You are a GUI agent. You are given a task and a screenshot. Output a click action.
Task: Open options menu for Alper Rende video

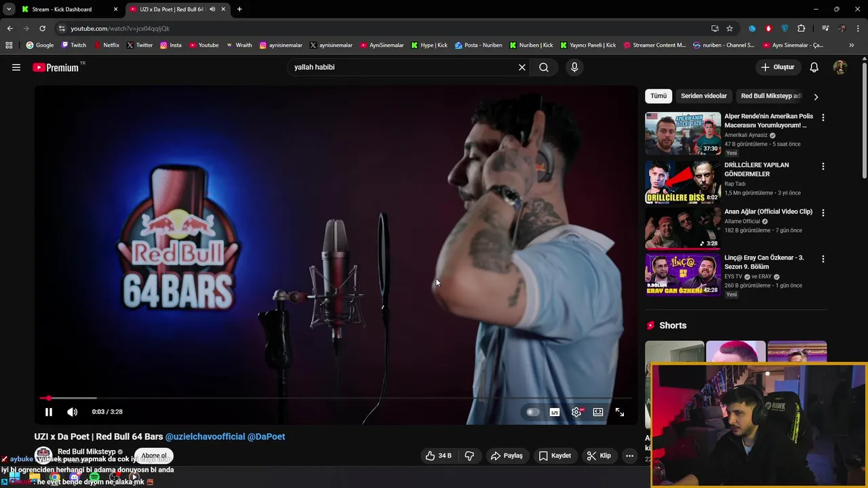823,117
